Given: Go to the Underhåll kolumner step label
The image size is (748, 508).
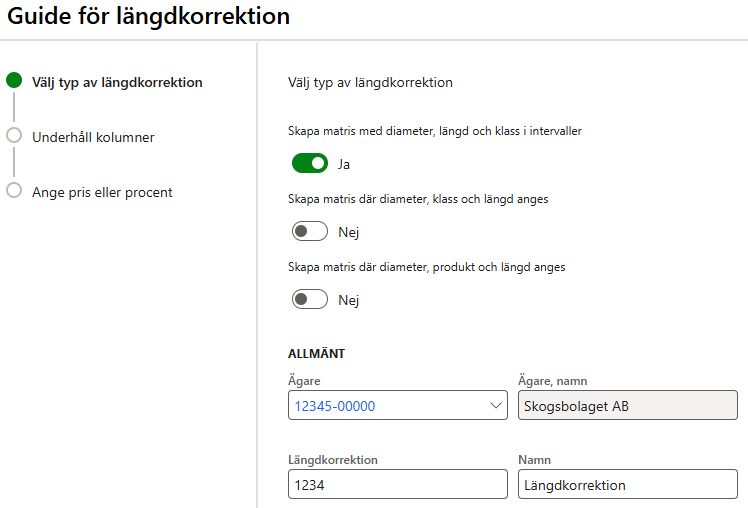Looking at the screenshot, I should point(93,137).
